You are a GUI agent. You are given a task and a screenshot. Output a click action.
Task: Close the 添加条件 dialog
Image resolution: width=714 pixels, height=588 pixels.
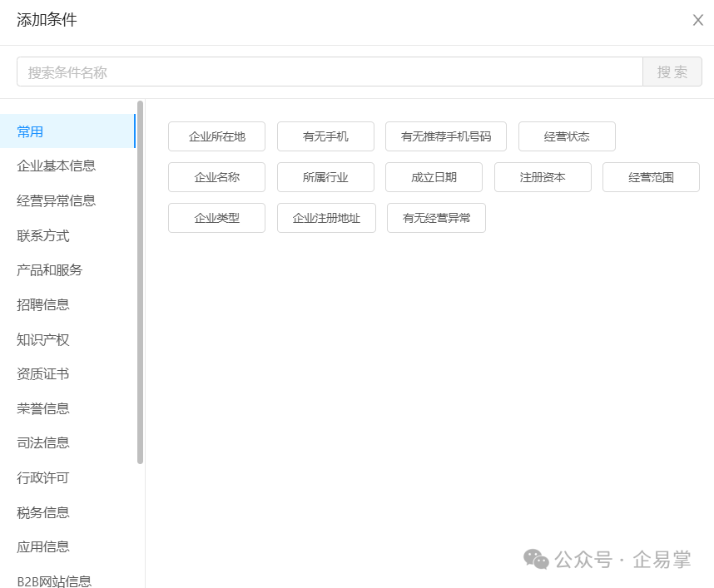coord(697,20)
